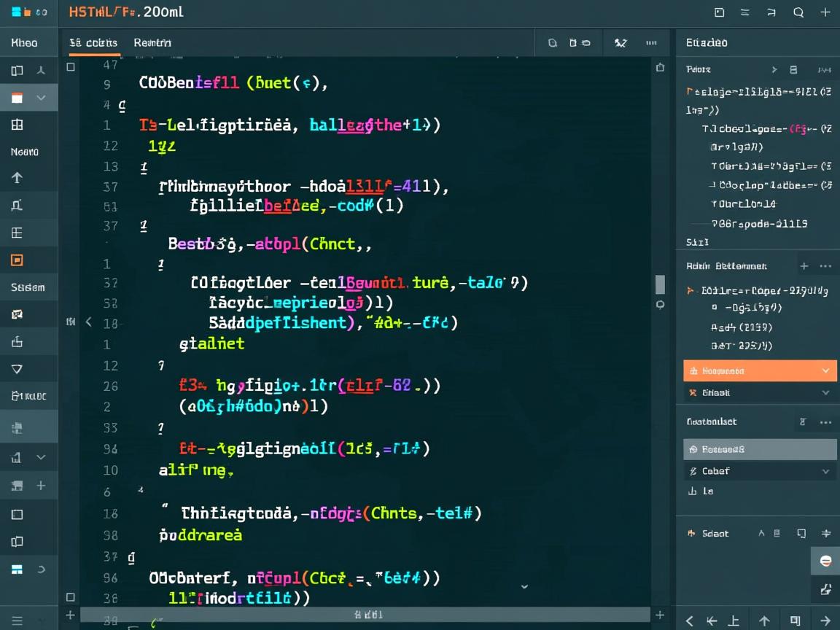Open the search icon in the title bar
Viewport: 840px width, 630px height.
pyautogui.click(x=799, y=12)
